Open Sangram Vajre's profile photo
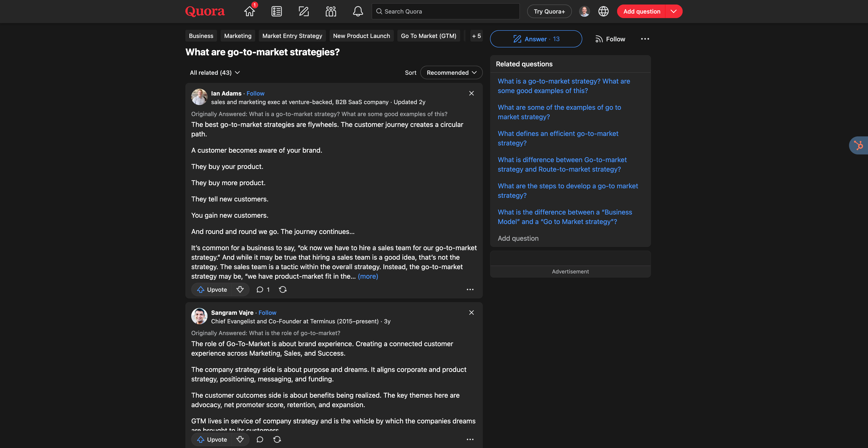This screenshot has height=448, width=868. point(199,316)
